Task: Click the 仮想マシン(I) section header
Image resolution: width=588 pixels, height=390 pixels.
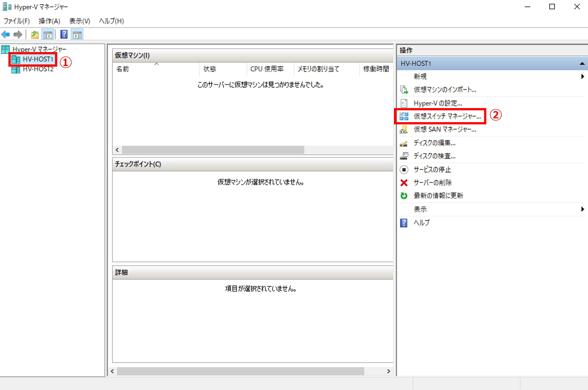Action: point(253,56)
